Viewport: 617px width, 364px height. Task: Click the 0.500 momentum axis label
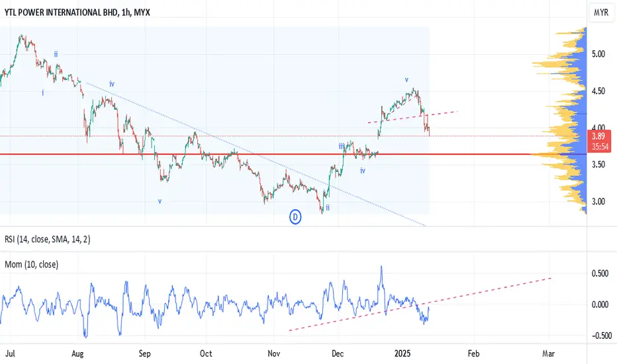tap(600, 273)
